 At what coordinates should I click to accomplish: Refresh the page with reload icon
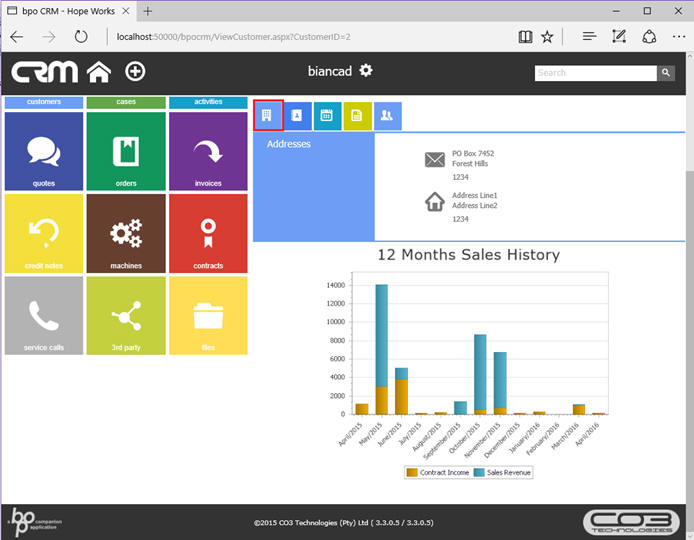click(x=81, y=37)
